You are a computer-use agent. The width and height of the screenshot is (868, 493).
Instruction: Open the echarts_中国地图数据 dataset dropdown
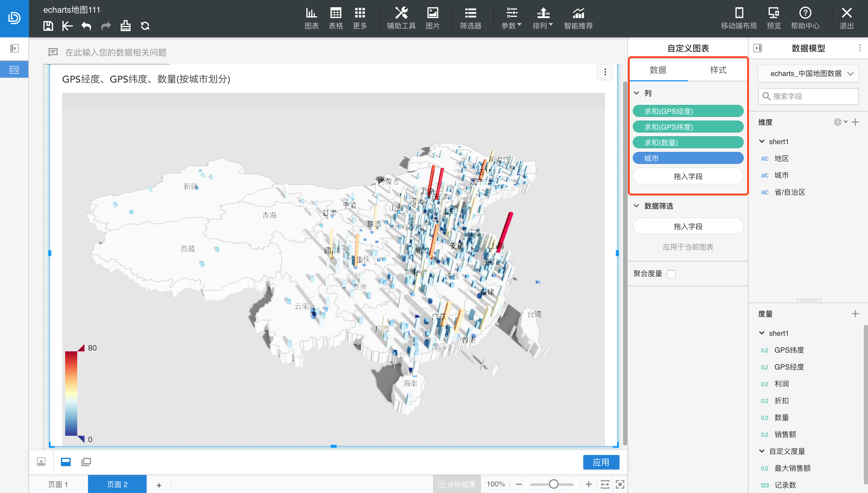pyautogui.click(x=808, y=74)
